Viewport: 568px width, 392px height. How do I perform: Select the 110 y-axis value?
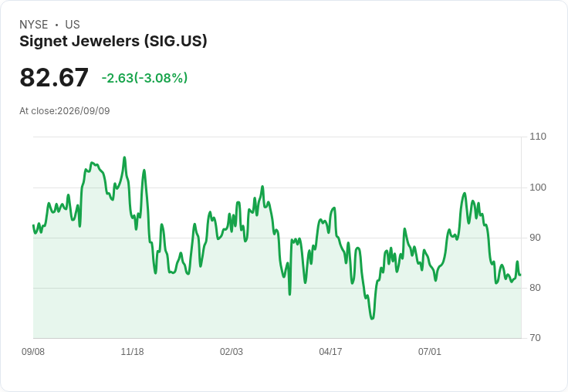(538, 137)
